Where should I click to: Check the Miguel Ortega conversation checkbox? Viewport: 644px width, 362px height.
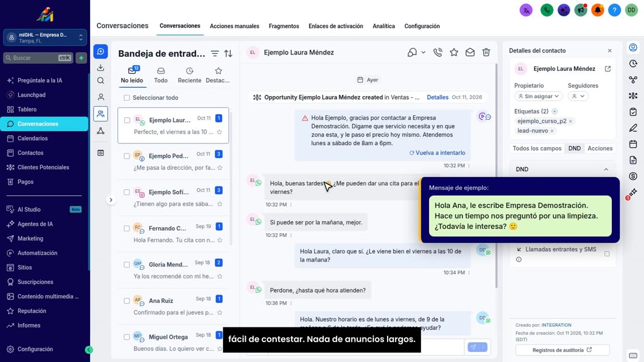[126, 337]
